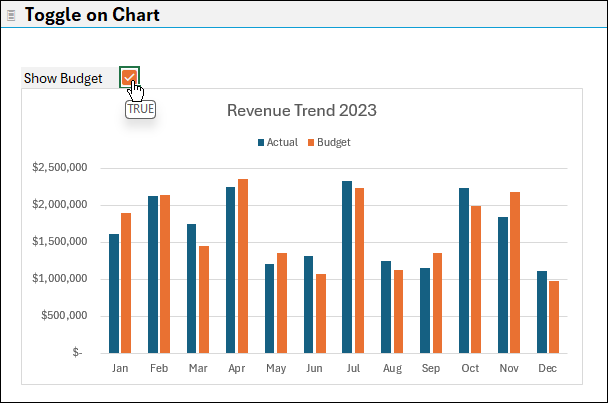This screenshot has height=403, width=608.
Task: Click the blue Actual bar for October
Action: tap(464, 270)
